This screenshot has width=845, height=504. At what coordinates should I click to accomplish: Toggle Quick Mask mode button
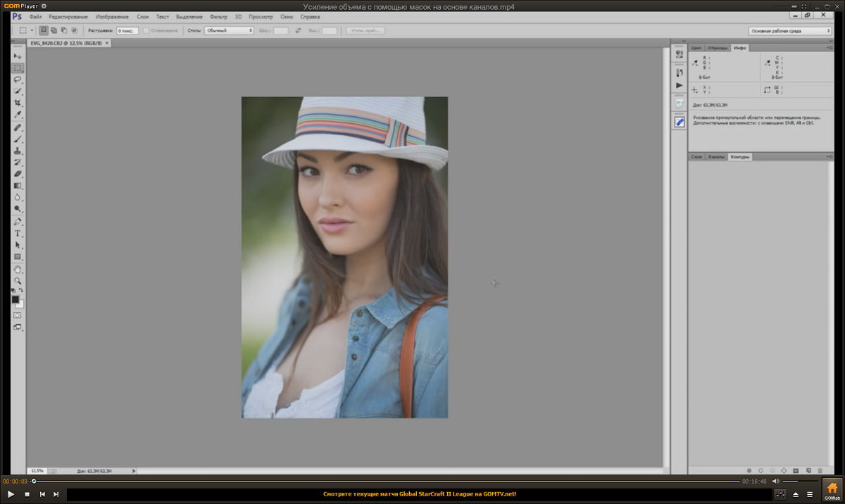pos(18,315)
